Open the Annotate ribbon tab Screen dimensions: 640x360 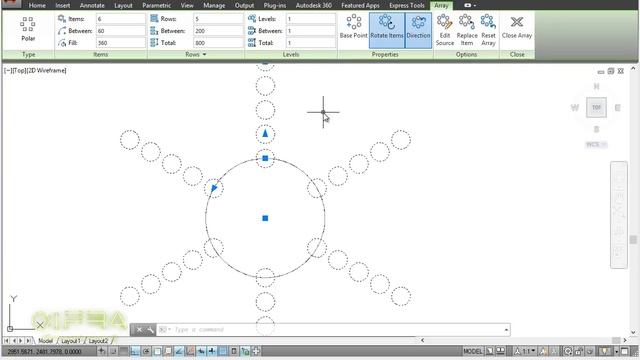point(92,5)
